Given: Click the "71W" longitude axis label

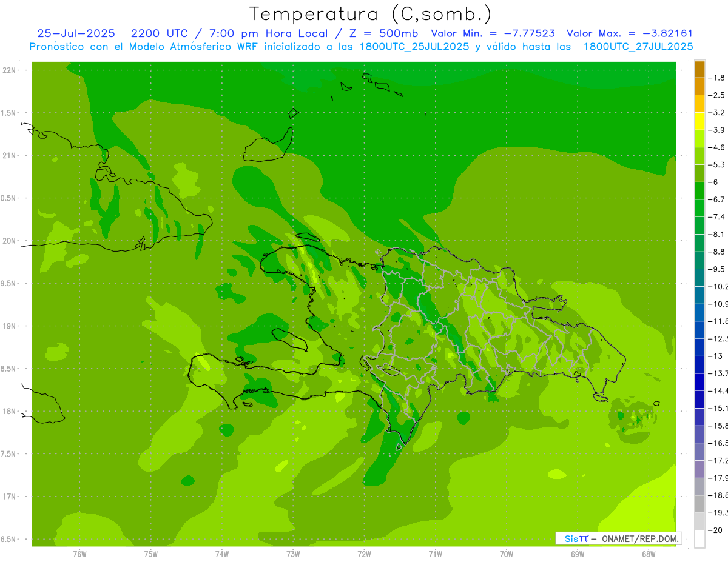Looking at the screenshot, I should tap(435, 554).
